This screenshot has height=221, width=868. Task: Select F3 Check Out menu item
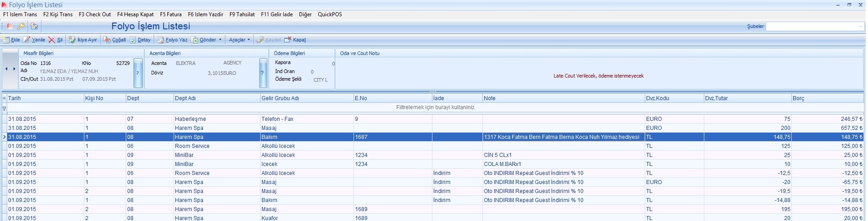point(95,14)
